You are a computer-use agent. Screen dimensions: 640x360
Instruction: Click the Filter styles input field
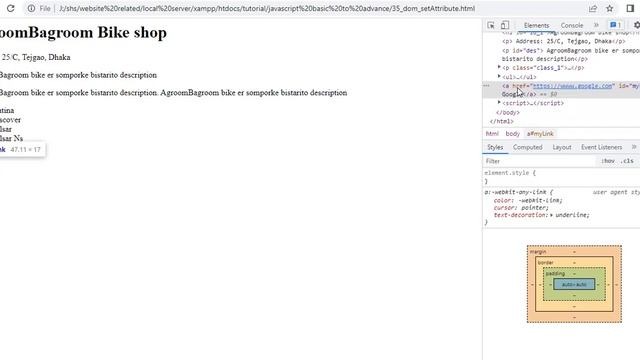click(x=539, y=161)
